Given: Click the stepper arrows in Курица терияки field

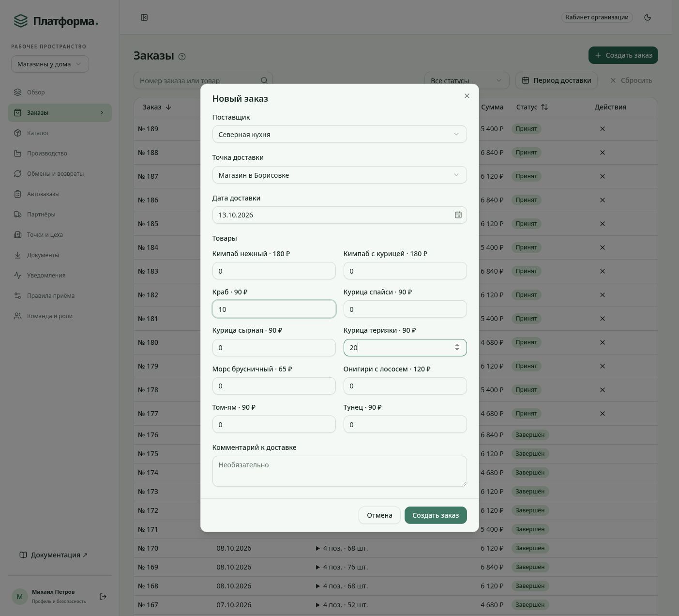Looking at the screenshot, I should point(457,348).
